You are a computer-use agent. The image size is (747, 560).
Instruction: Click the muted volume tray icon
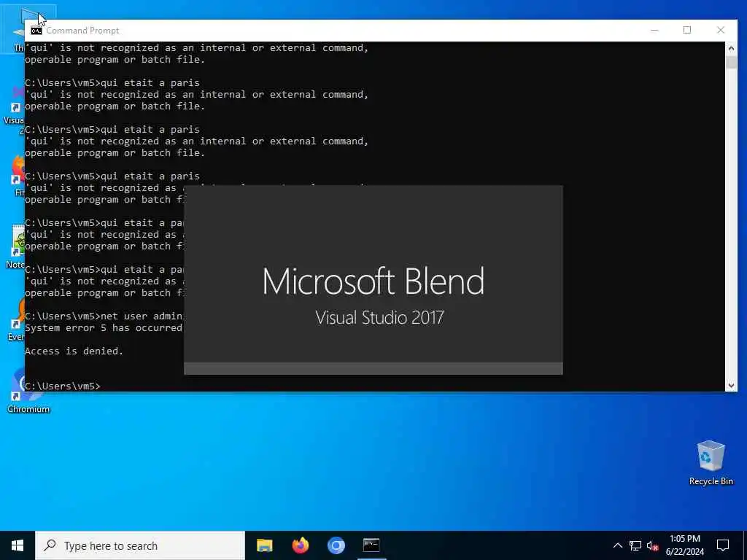pos(653,545)
